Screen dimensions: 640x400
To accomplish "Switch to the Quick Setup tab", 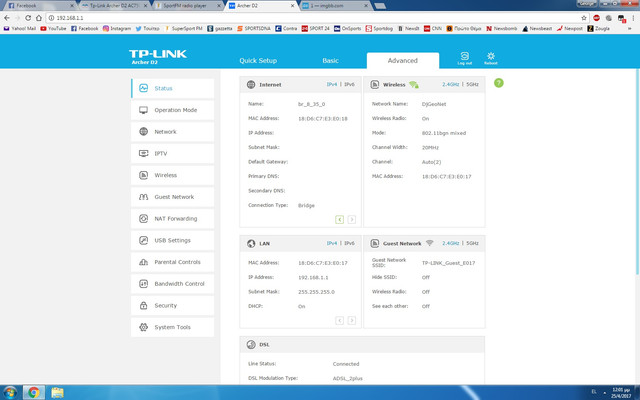I will click(258, 60).
